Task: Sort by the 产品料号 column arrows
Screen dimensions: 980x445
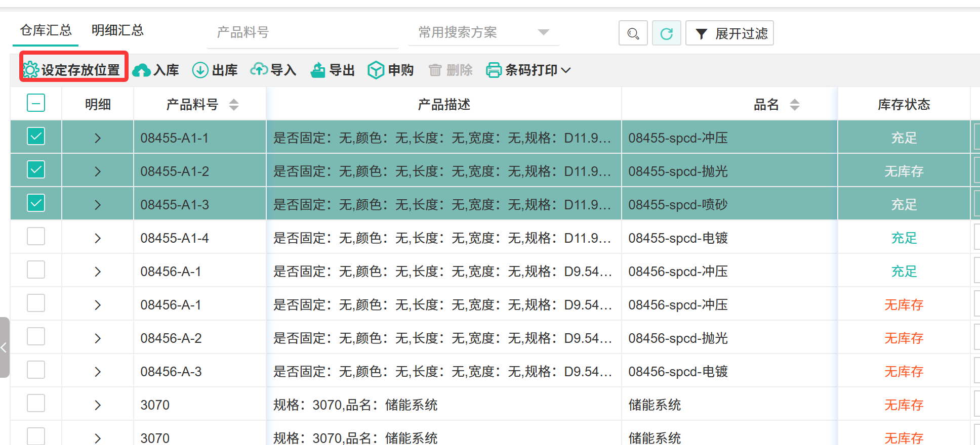Action: [234, 105]
